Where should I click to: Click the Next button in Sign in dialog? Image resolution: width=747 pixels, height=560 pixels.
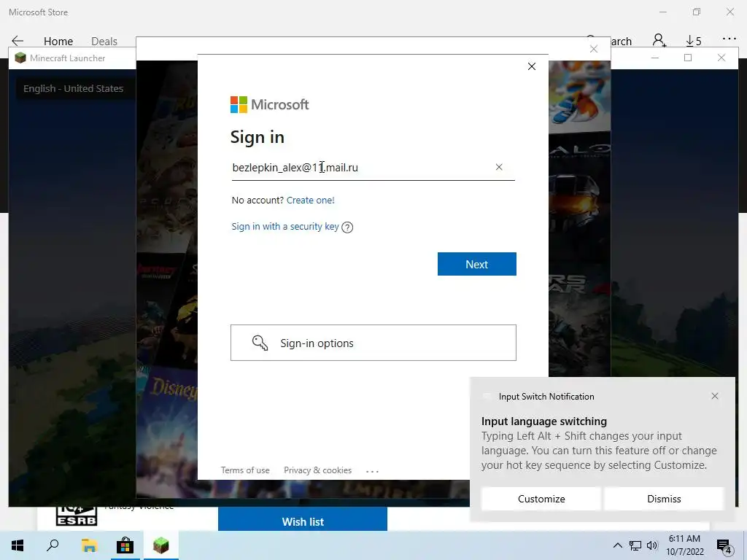(x=476, y=264)
